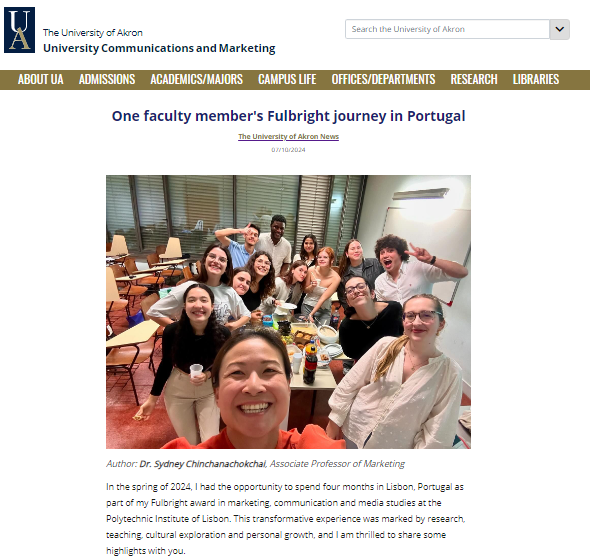
Task: Open University Communications and Marketing heading link
Action: pos(159,48)
